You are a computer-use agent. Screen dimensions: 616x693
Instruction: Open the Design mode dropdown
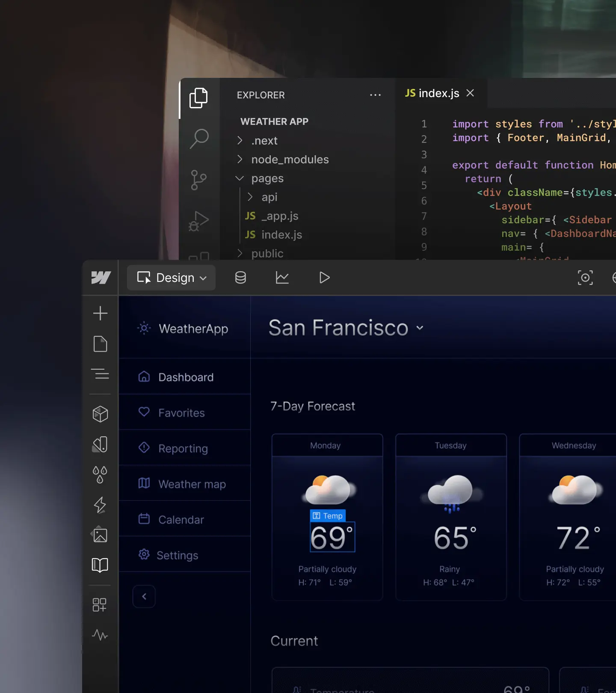[x=172, y=278]
